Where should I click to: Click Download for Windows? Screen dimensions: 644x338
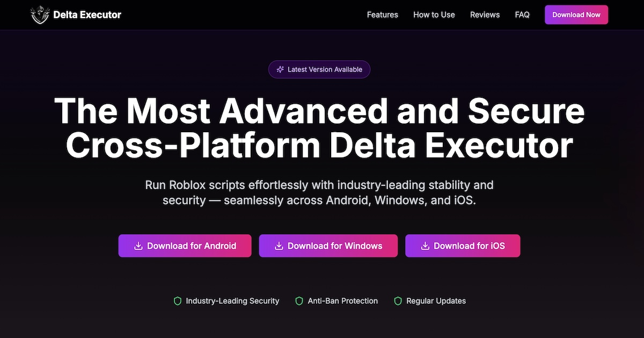(328, 246)
